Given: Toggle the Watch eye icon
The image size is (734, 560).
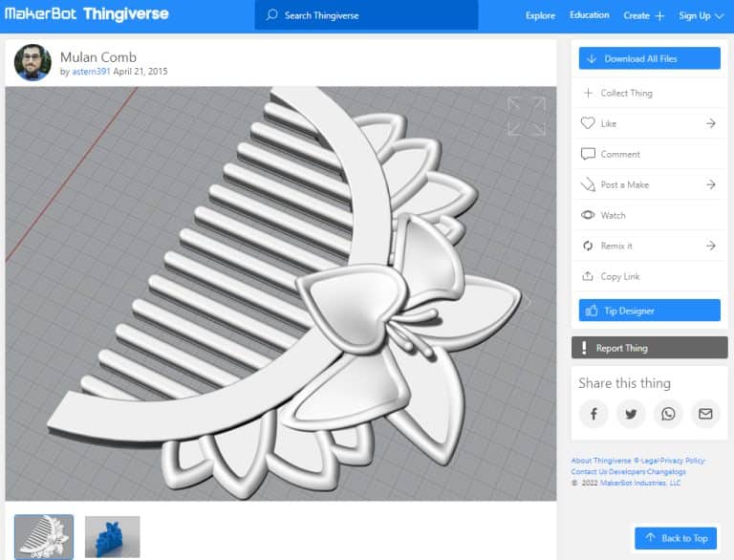Looking at the screenshot, I should [588, 215].
